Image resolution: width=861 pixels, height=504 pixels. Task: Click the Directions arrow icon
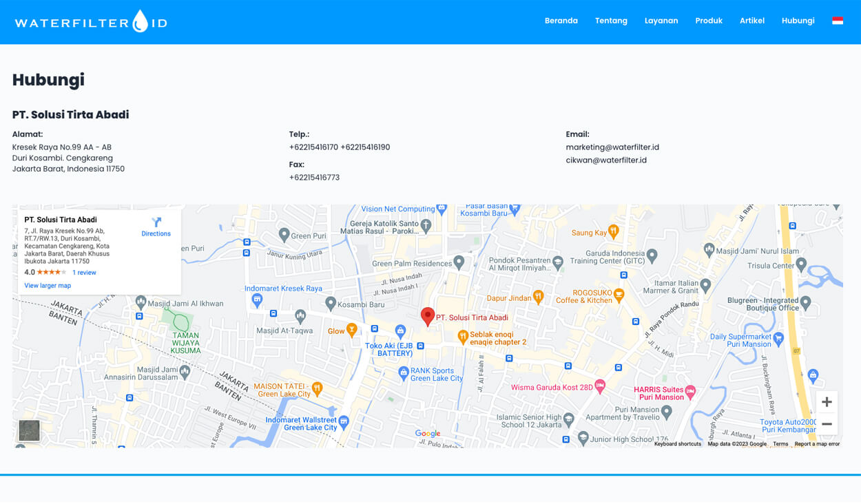[x=156, y=222]
